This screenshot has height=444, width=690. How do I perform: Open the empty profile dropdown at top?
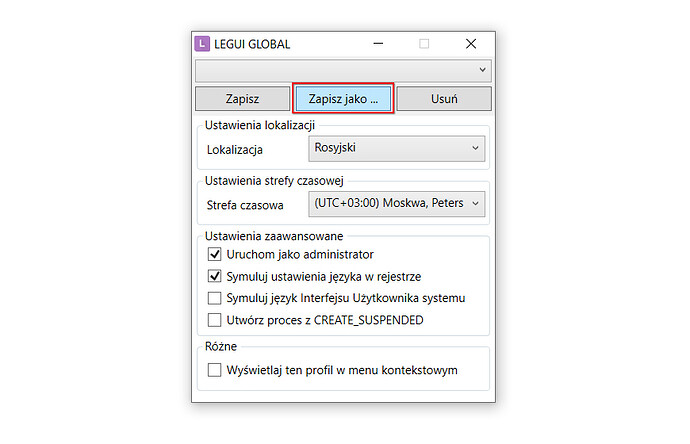click(x=343, y=70)
